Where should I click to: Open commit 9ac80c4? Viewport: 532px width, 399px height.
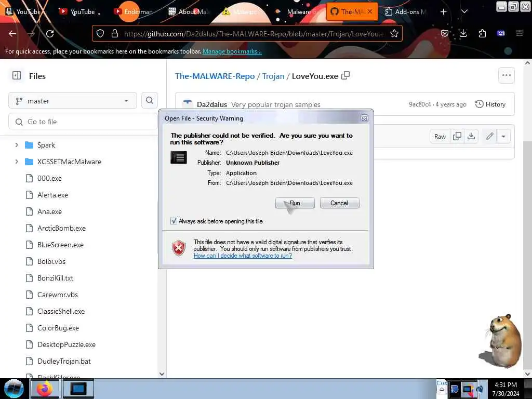(420, 104)
